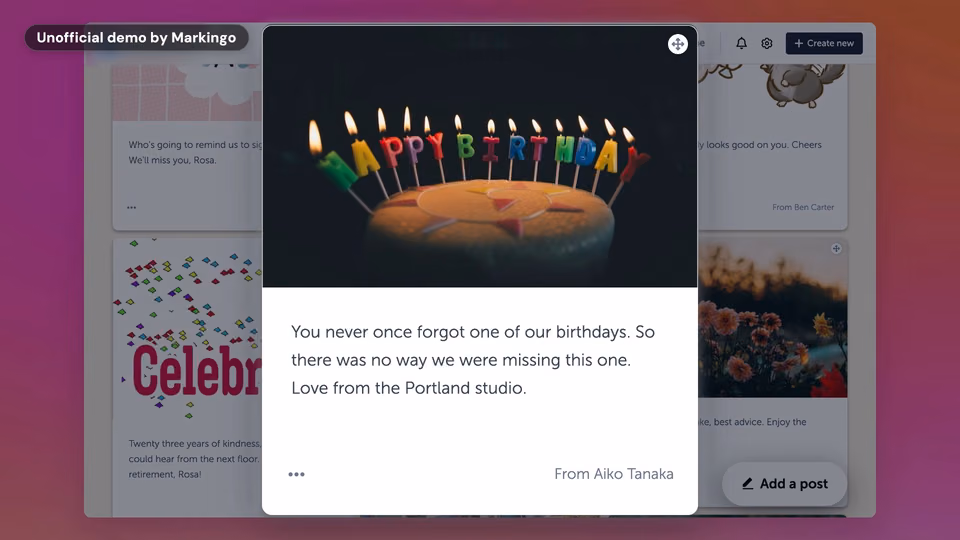The height and width of the screenshot is (540, 960).
Task: Click the Twenty three years of kindness message
Action: (195, 459)
